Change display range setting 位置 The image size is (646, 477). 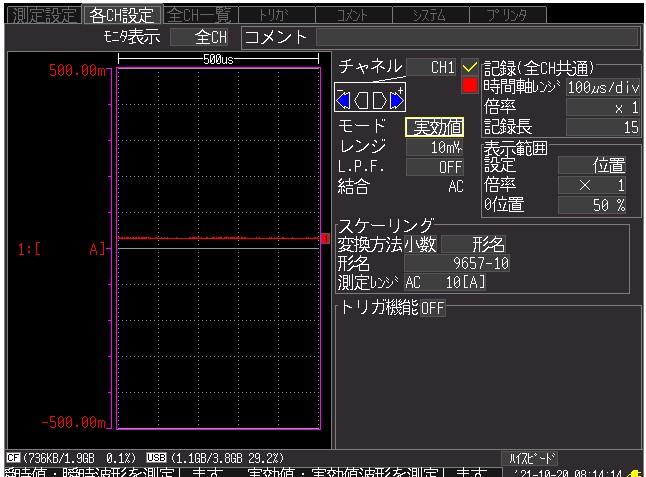pos(592,166)
